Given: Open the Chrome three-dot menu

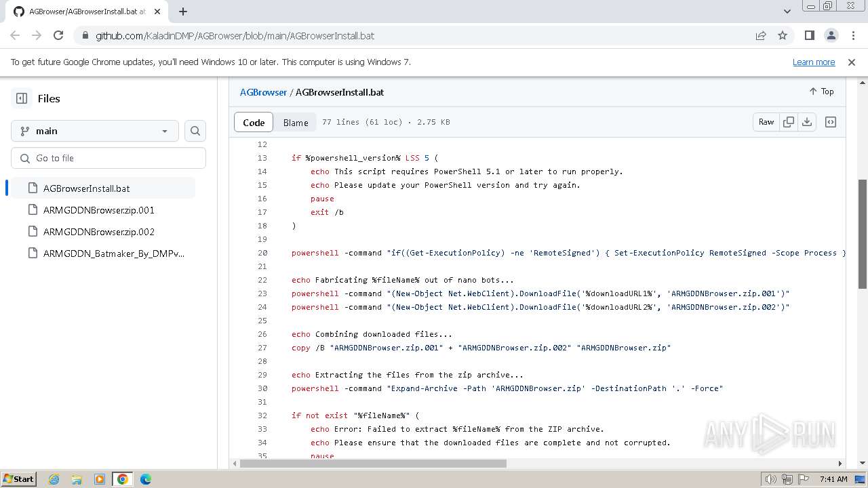Looking at the screenshot, I should click(852, 35).
